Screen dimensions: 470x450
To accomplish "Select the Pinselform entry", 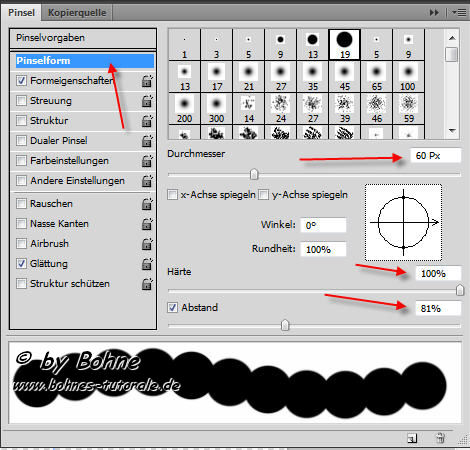I will (x=85, y=61).
